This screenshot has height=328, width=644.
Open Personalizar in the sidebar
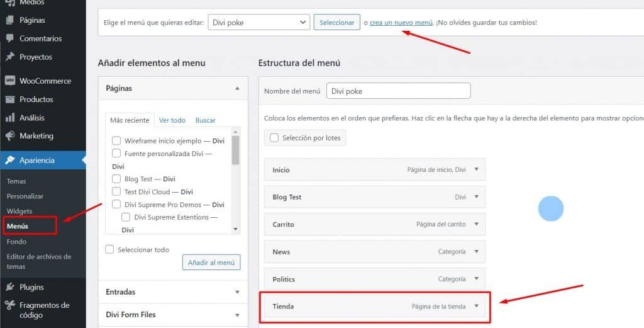[25, 196]
